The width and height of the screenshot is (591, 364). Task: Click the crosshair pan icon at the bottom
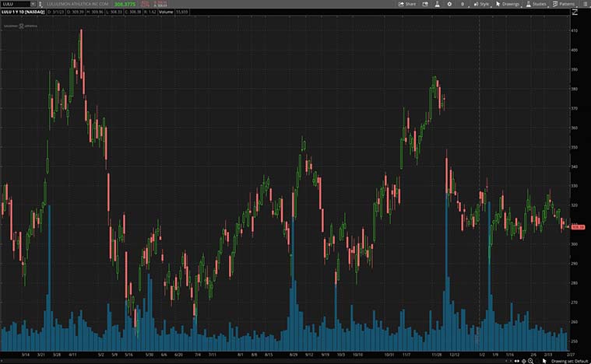[523, 362]
